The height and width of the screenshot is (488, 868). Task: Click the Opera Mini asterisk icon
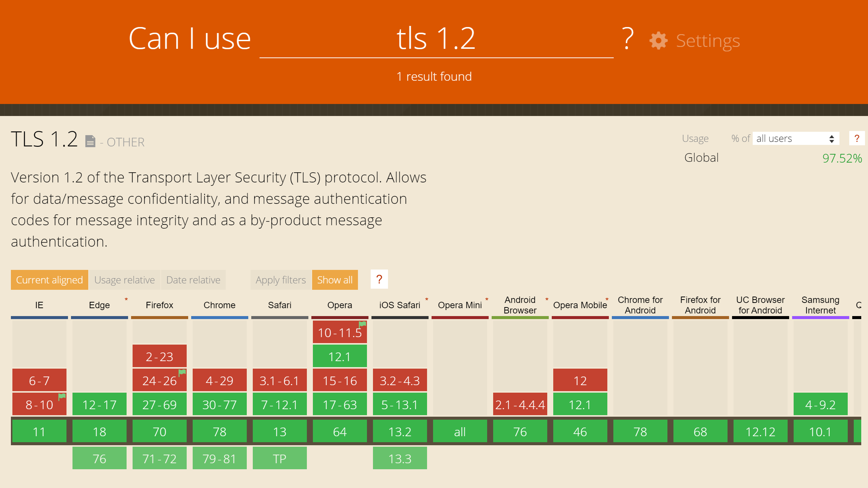[486, 298]
